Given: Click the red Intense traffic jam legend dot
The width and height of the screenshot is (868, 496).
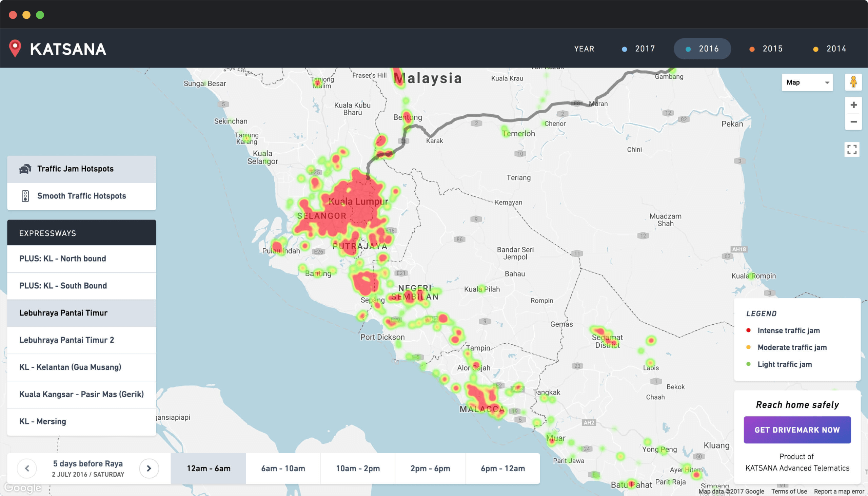Looking at the screenshot, I should coord(749,330).
